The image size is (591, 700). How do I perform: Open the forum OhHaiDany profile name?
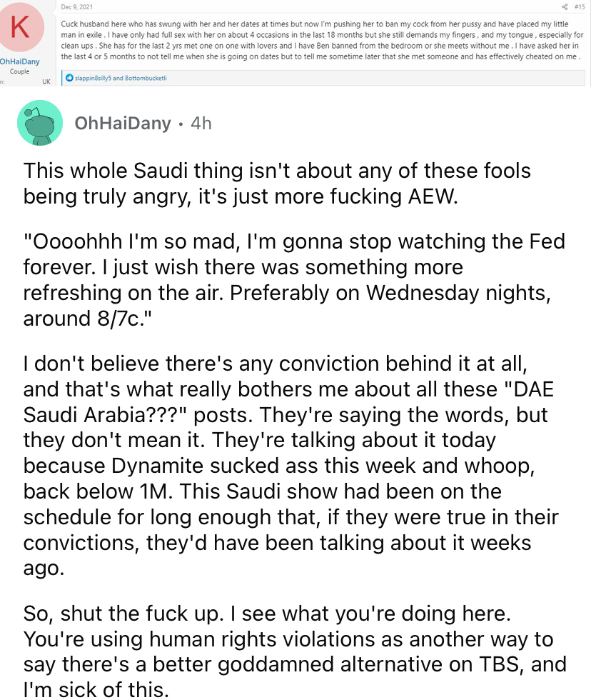(19, 61)
